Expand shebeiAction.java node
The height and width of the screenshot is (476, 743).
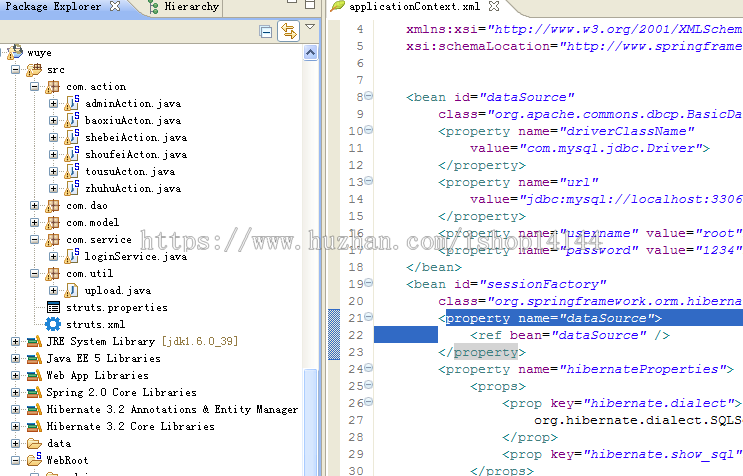click(x=54, y=138)
